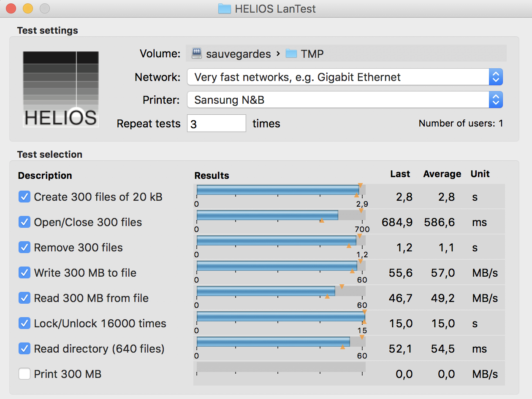Click the Results column header
This screenshot has width=532, height=399.
(212, 175)
